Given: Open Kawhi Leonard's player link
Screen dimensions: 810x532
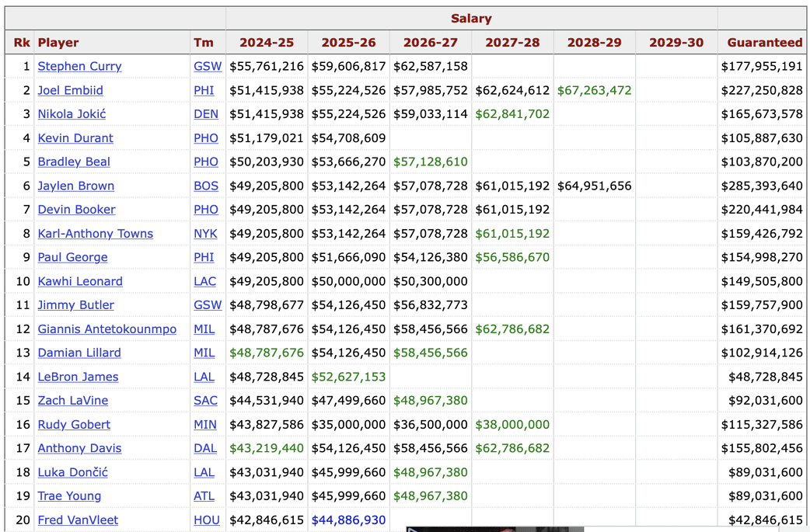Looking at the screenshot, I should [80, 281].
